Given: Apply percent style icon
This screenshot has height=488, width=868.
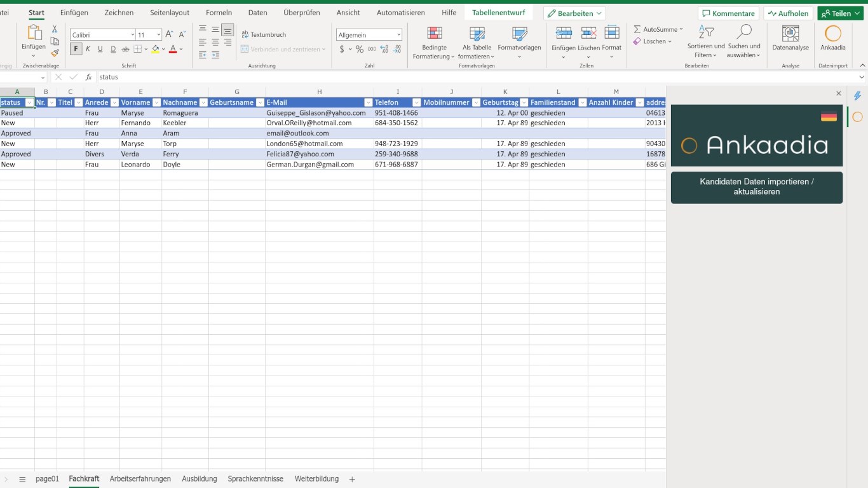Looking at the screenshot, I should [359, 49].
